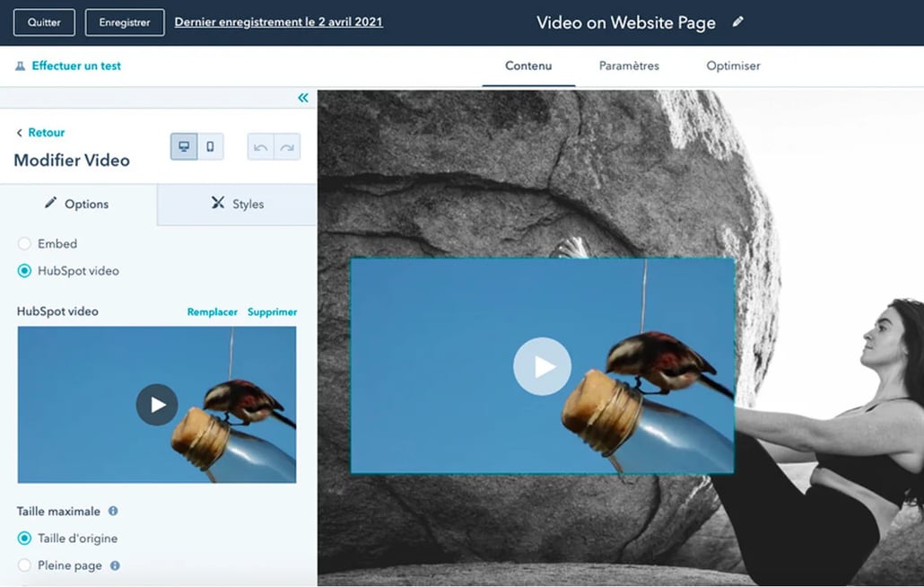
Task: Select the Embed radio option
Action: click(24, 244)
